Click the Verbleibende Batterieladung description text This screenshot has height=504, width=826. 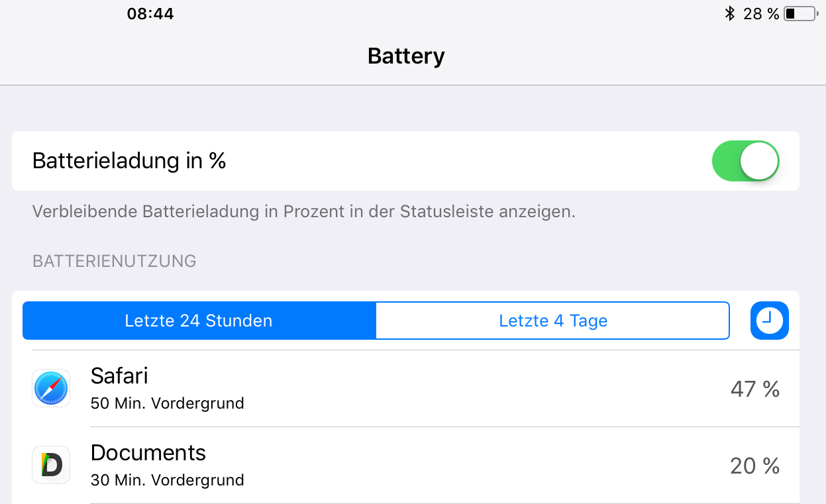click(304, 212)
